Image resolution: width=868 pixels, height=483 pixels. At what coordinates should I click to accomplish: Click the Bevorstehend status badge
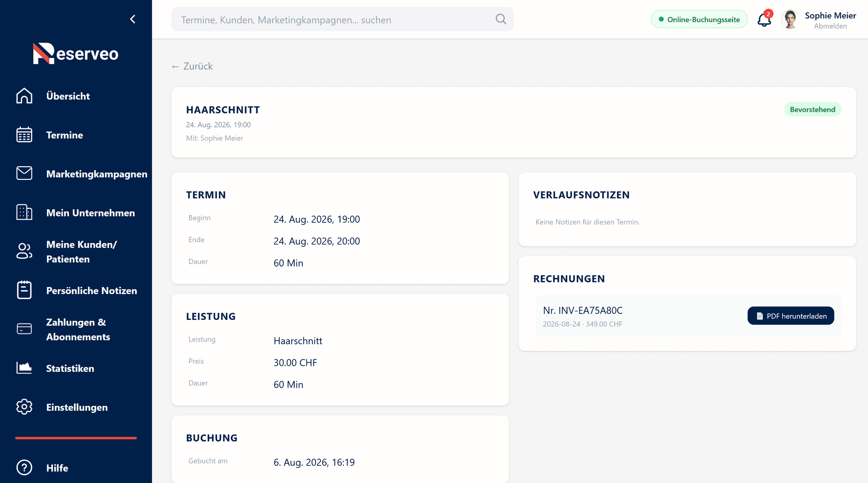click(x=812, y=109)
